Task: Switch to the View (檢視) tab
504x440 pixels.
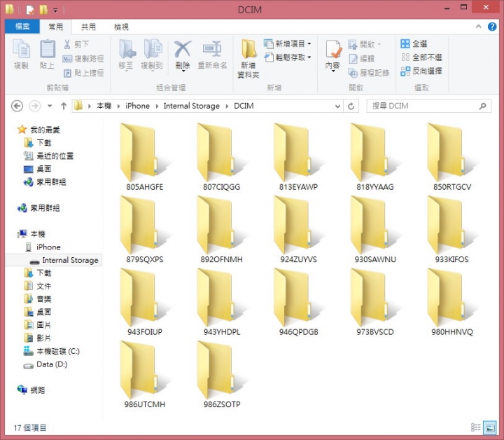Action: coord(121,27)
